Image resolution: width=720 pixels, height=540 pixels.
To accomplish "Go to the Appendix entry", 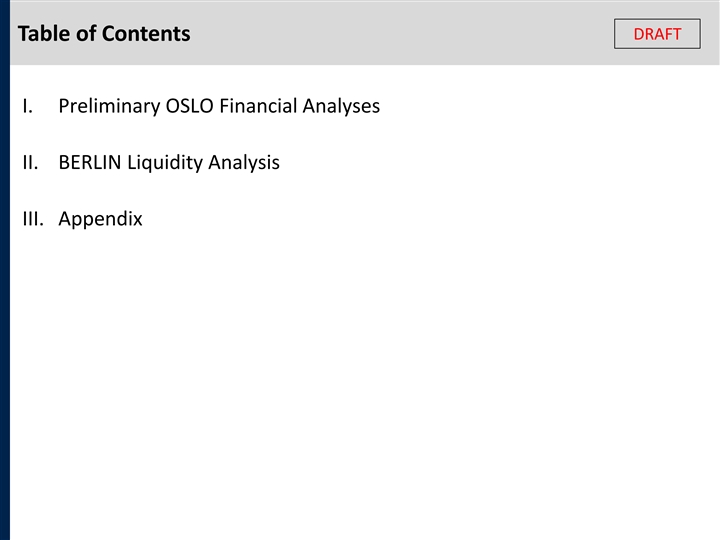I will tap(100, 219).
